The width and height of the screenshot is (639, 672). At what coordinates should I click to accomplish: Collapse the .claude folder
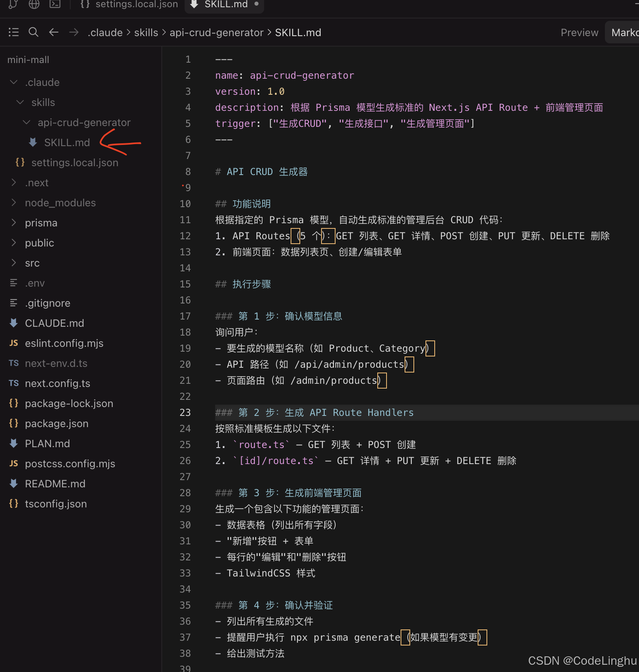(14, 82)
